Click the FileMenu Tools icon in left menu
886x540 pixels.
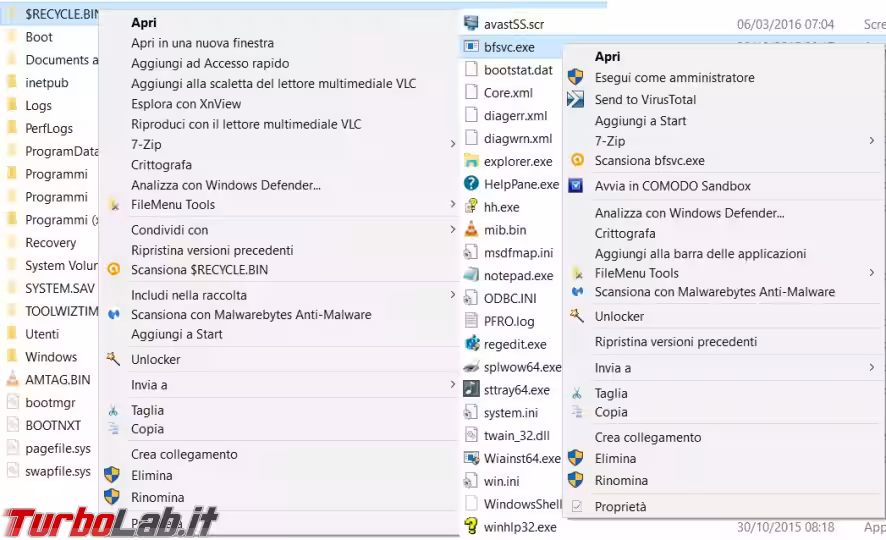114,205
